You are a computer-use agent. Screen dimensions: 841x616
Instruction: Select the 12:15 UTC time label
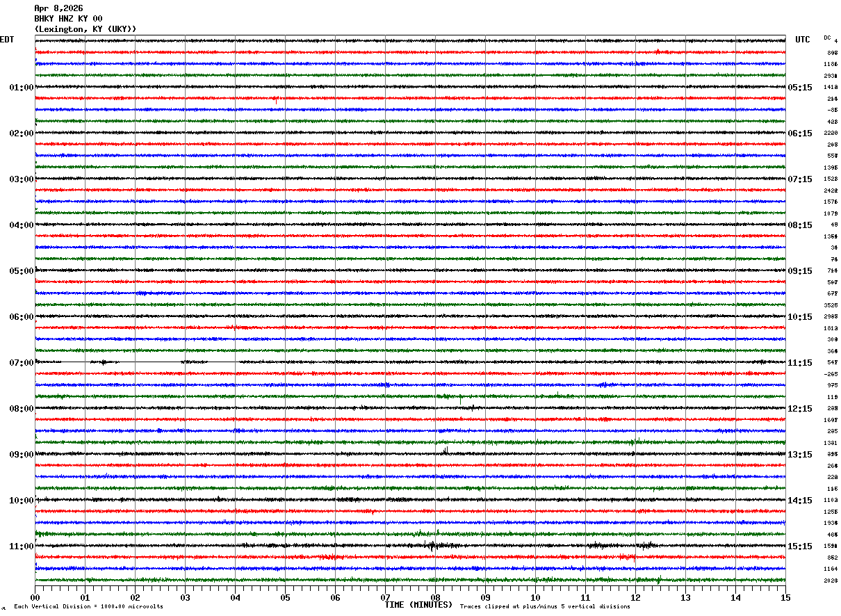coord(800,409)
